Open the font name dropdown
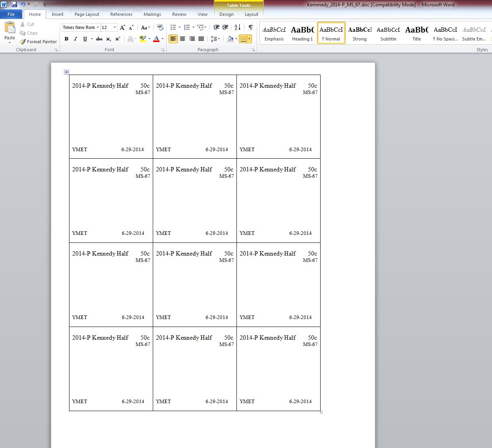 (98, 27)
